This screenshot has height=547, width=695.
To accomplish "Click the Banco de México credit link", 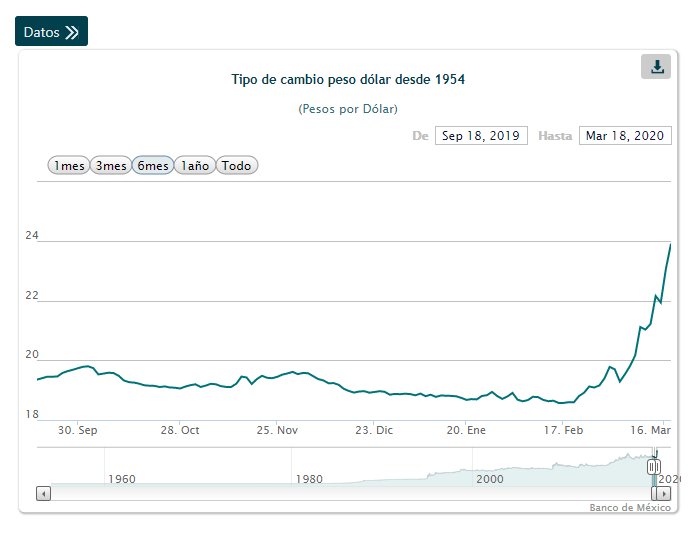I will [x=630, y=508].
